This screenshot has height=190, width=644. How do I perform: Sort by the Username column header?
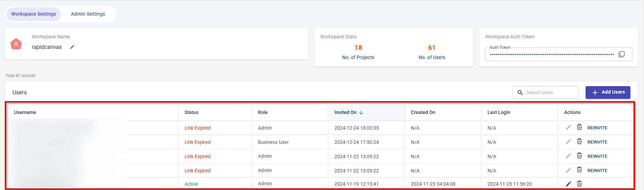coord(25,112)
